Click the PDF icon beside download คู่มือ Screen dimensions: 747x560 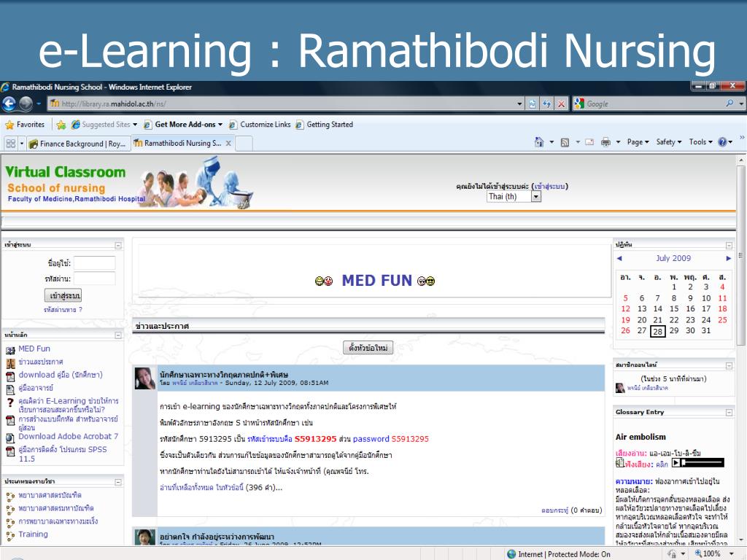10,377
